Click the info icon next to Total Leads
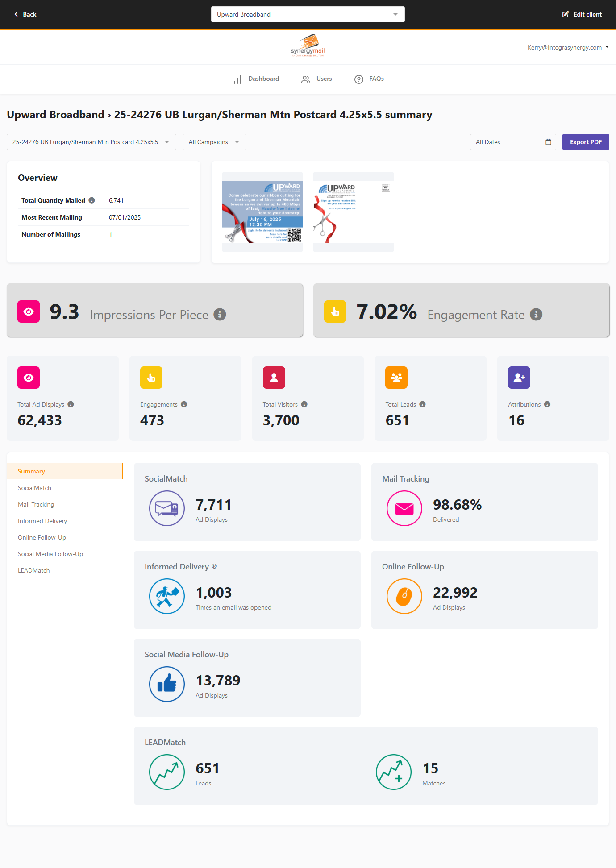The width and height of the screenshot is (616, 868). coord(422,404)
